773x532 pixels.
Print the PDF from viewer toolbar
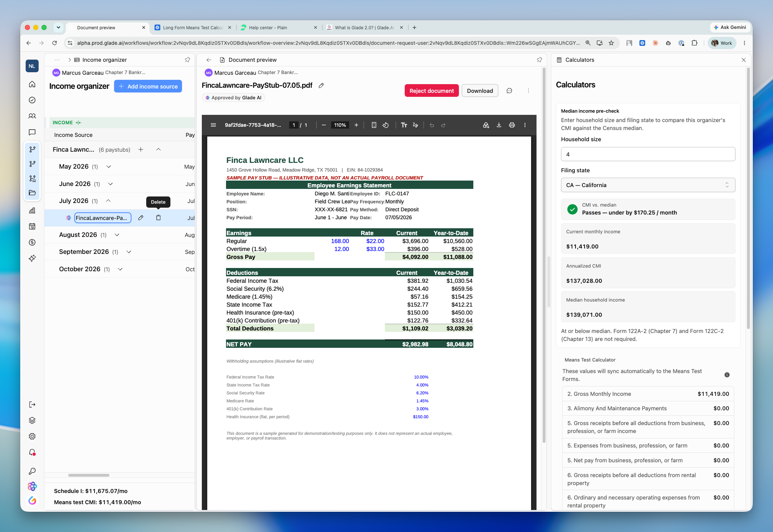(x=512, y=125)
